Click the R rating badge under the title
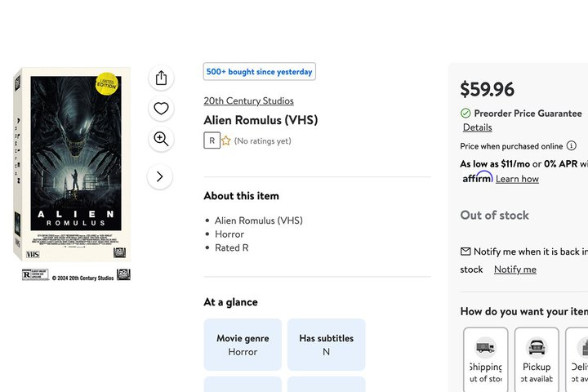588x392 pixels. [x=212, y=140]
